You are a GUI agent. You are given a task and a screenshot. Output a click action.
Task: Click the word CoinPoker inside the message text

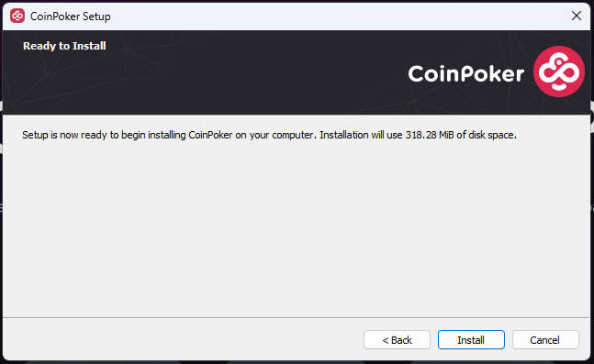(x=210, y=135)
